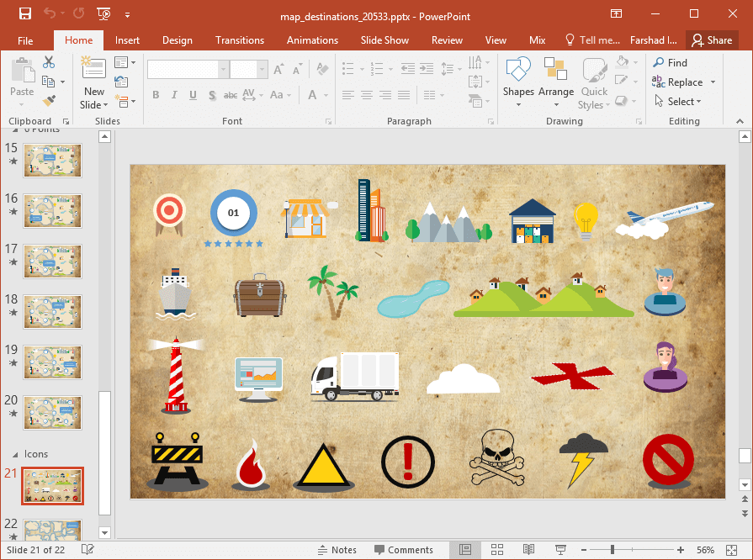The width and height of the screenshot is (753, 560).
Task: Select slide 19 thumbnail
Action: click(52, 362)
